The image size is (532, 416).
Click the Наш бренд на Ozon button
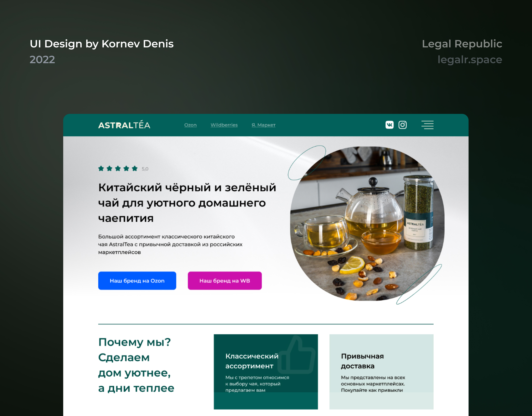pyautogui.click(x=137, y=281)
